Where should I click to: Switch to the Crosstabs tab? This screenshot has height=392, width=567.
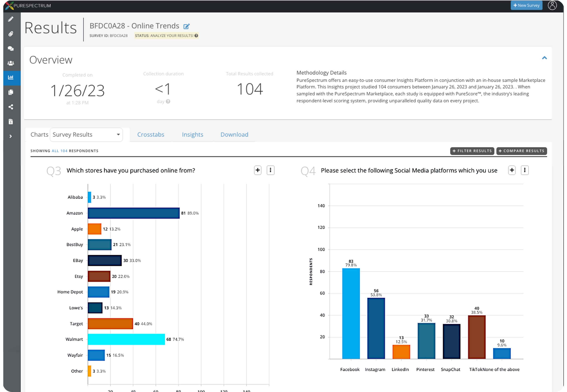click(x=151, y=135)
